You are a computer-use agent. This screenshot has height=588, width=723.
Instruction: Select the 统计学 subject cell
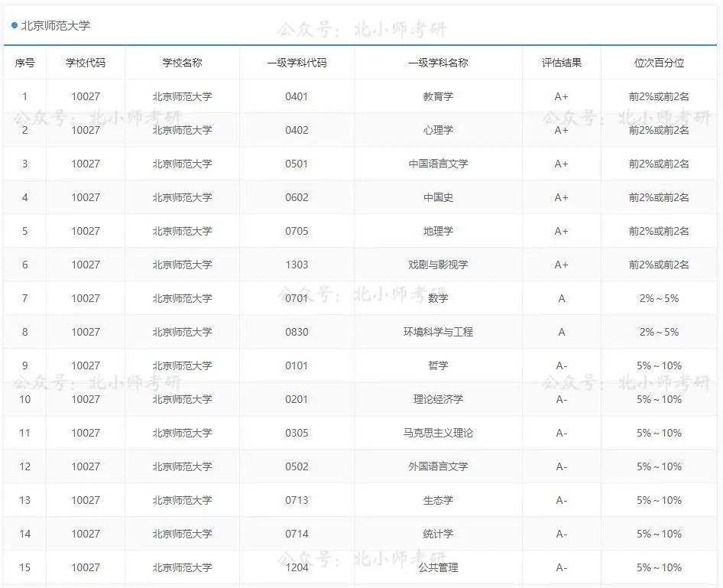pos(438,534)
